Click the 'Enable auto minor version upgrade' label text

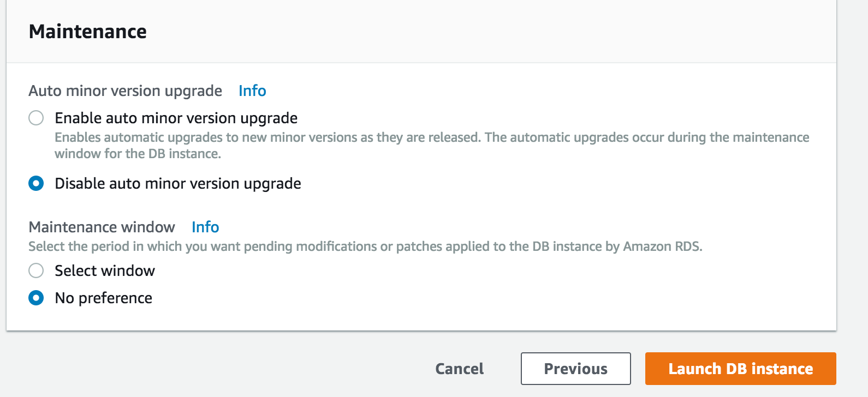tap(176, 118)
